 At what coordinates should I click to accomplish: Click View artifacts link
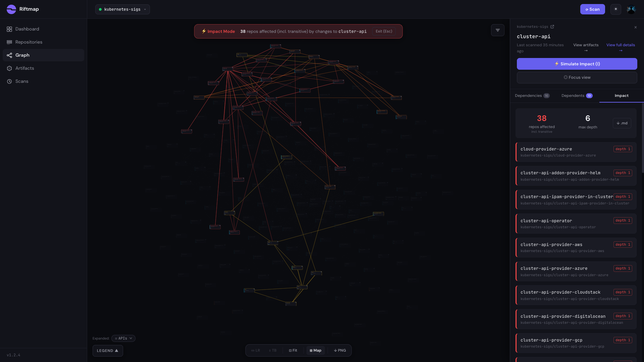click(x=586, y=48)
